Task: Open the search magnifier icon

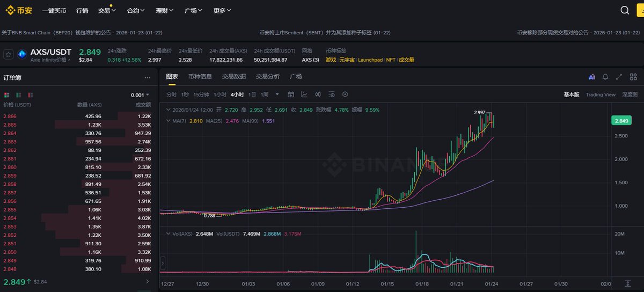Action: coord(625,10)
